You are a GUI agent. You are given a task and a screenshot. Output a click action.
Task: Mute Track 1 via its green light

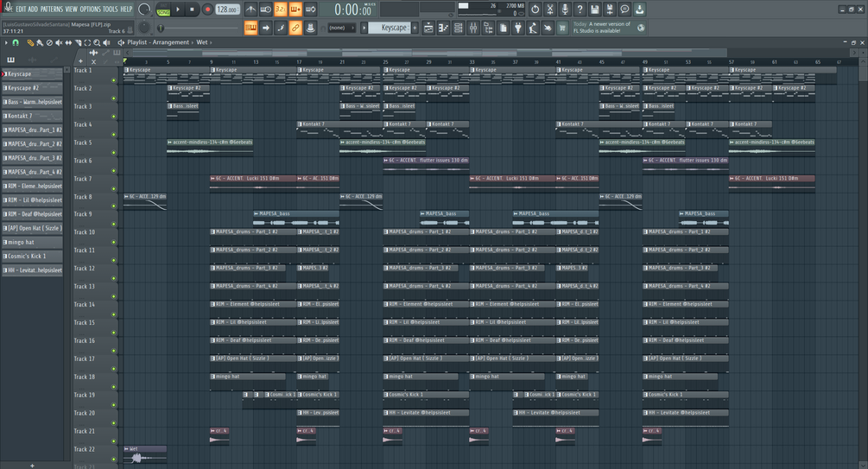click(114, 80)
